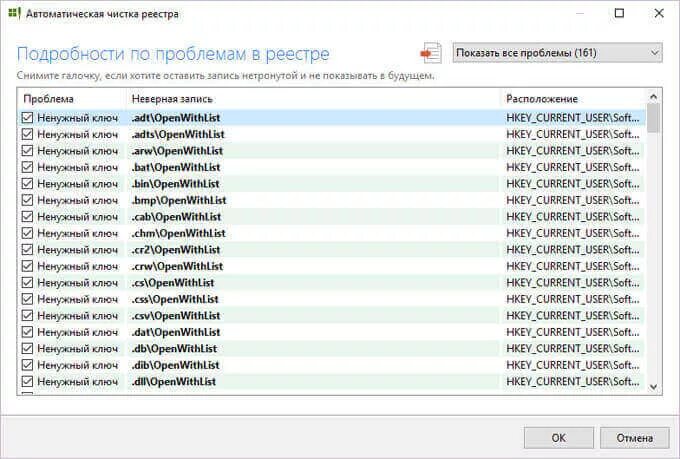Open the 'Показать все проблемы (161)' dropdown

(557, 53)
